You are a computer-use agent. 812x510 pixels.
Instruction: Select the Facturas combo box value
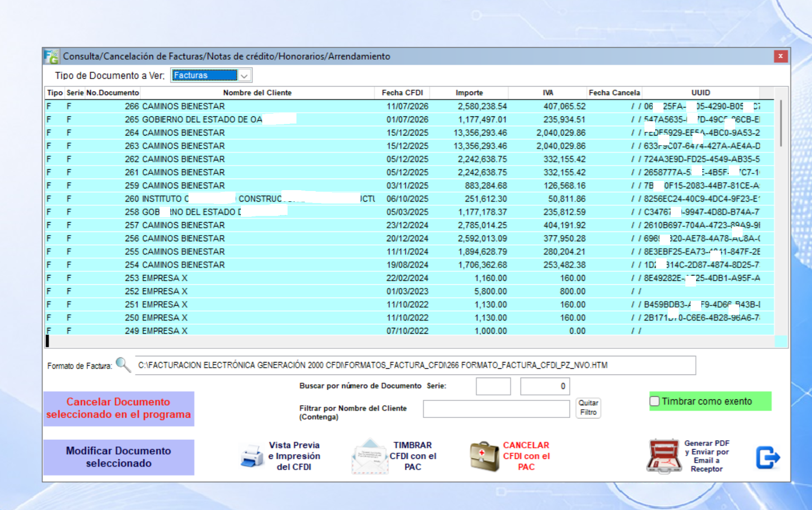click(x=204, y=76)
